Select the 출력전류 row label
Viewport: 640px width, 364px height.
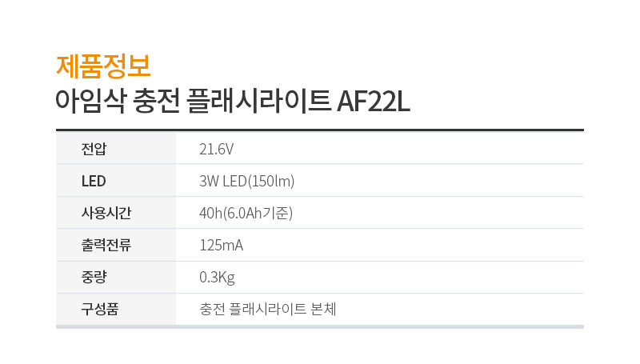(x=106, y=245)
